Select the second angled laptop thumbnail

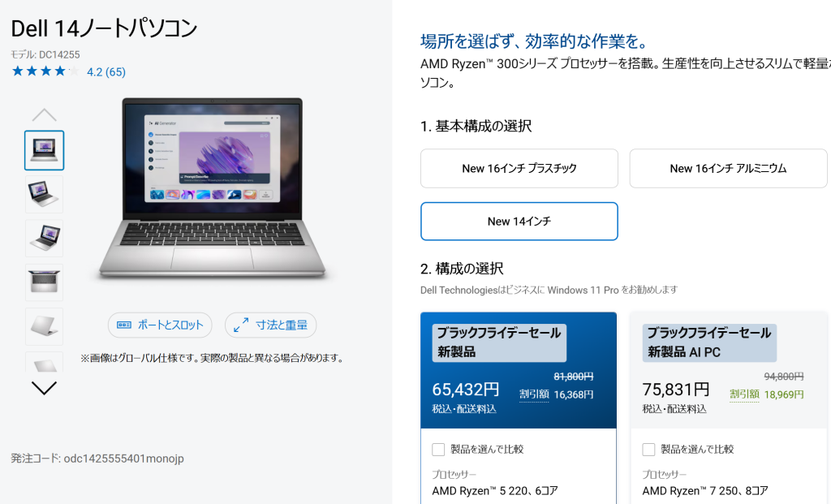pyautogui.click(x=44, y=195)
